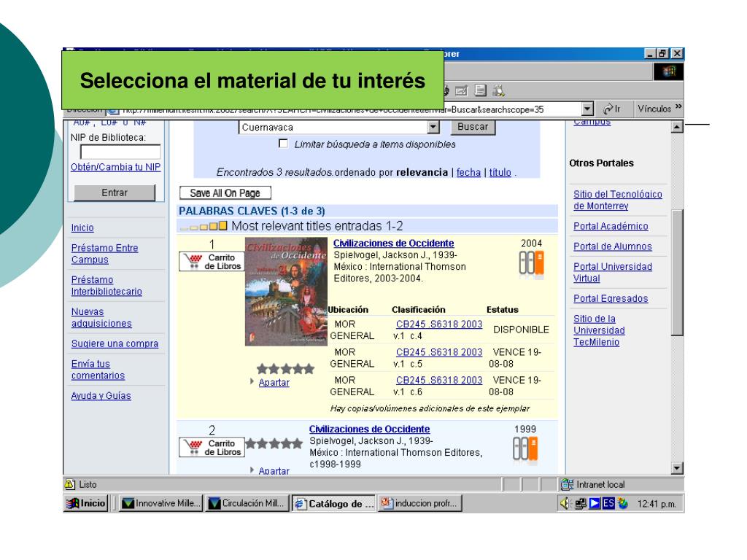
Task: Sort results by título
Action: pyautogui.click(x=500, y=172)
